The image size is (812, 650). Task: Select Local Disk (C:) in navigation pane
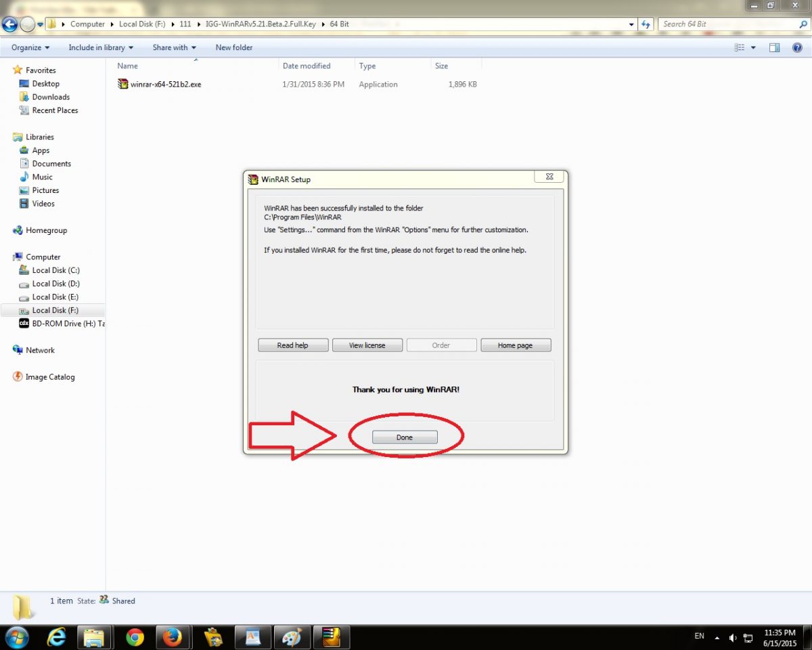pos(55,270)
